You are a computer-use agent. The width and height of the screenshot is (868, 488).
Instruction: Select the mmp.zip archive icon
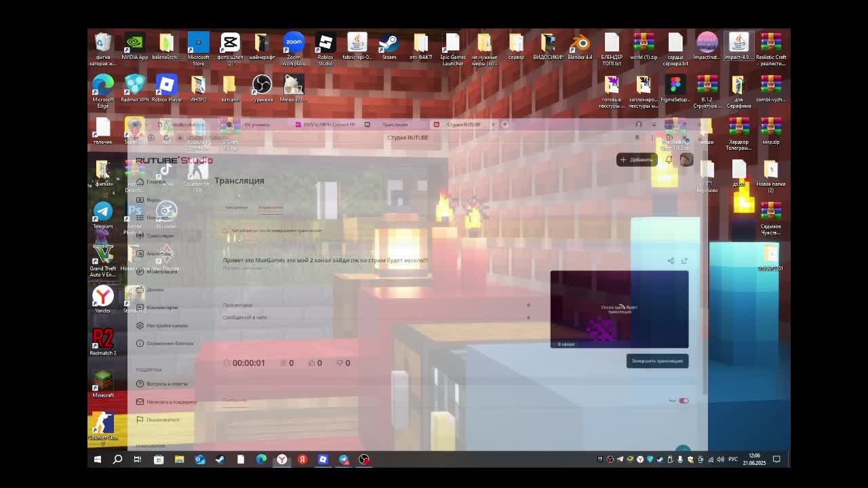coord(770,132)
